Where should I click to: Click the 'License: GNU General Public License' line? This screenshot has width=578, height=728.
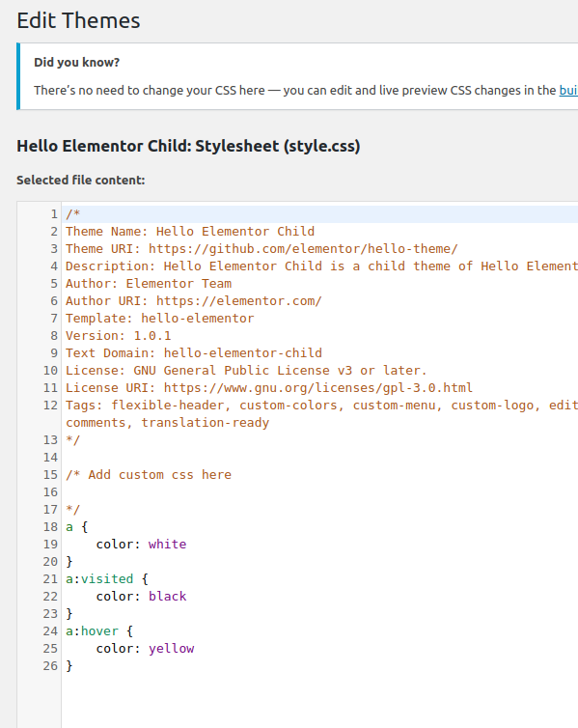pos(246,371)
